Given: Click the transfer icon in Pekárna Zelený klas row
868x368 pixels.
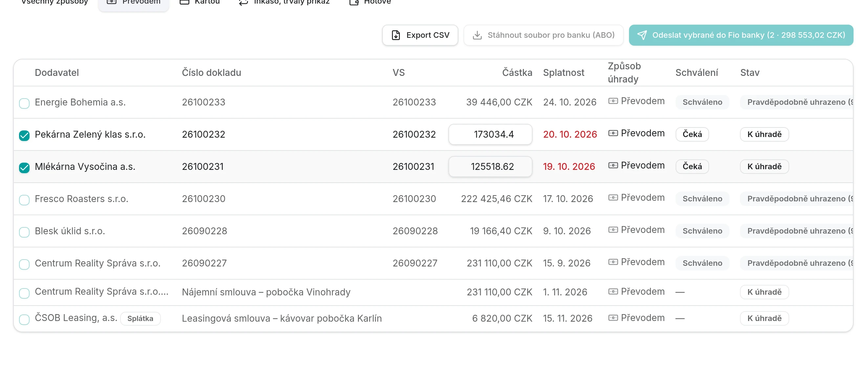Looking at the screenshot, I should tap(613, 133).
